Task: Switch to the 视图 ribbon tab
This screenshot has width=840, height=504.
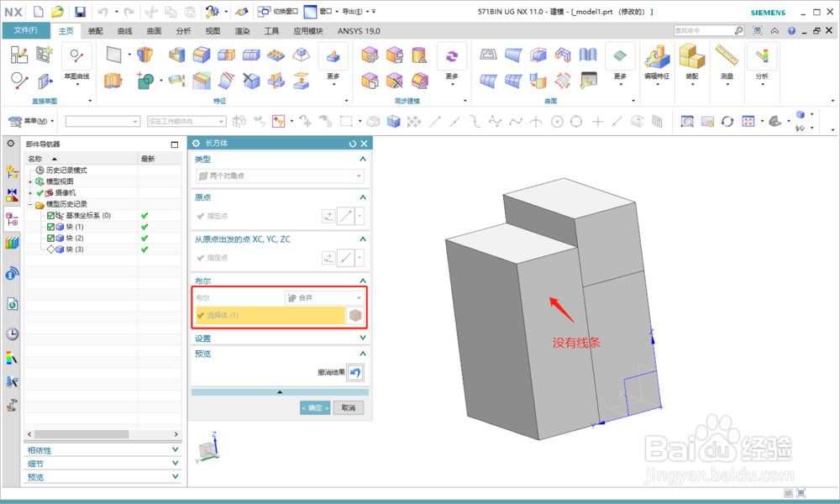Action: click(x=213, y=31)
